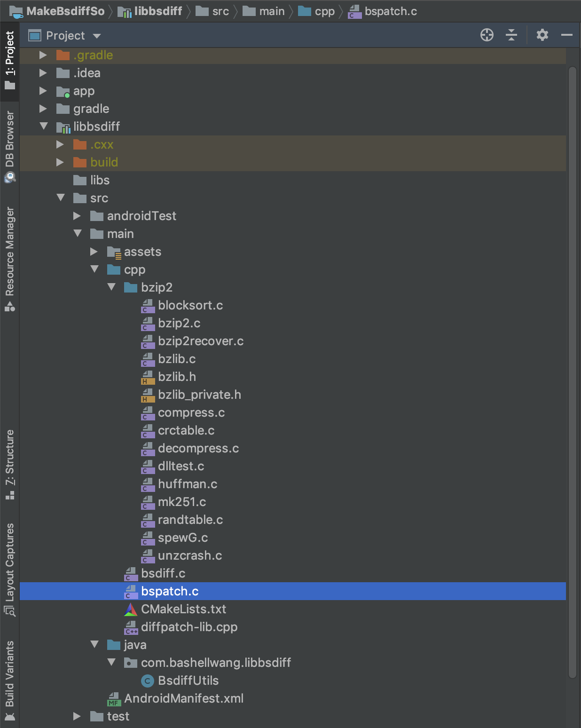
Task: Switch to the Structure tool window
Action: pyautogui.click(x=10, y=466)
